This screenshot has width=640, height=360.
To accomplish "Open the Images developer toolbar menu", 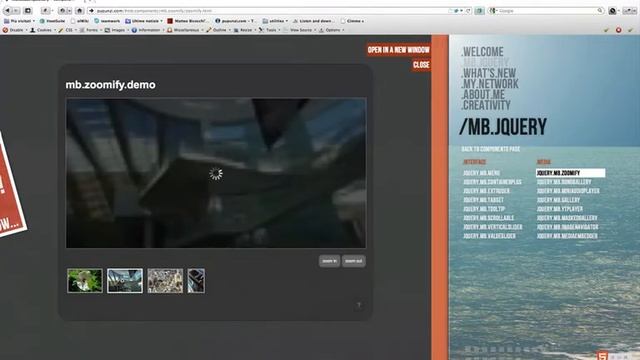I will point(117,30).
